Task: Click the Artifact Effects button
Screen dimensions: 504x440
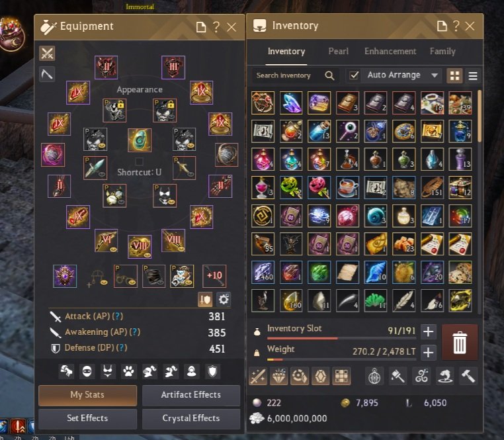Action: tap(191, 395)
